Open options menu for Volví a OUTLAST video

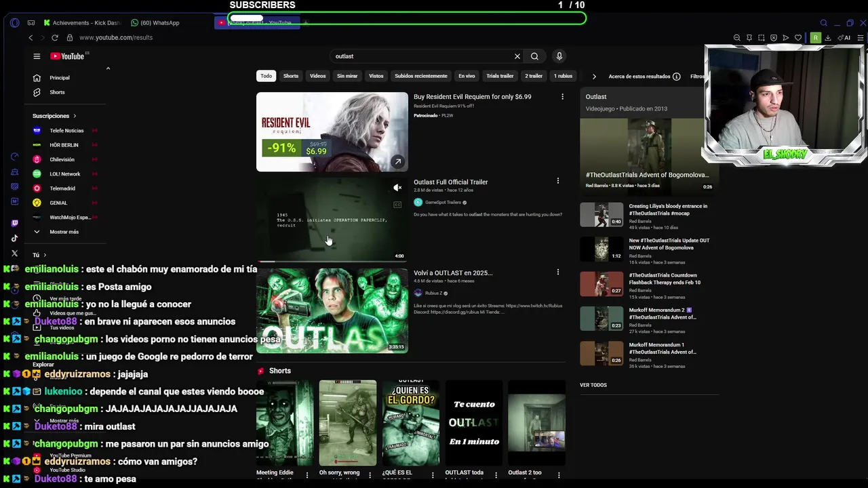(x=558, y=272)
